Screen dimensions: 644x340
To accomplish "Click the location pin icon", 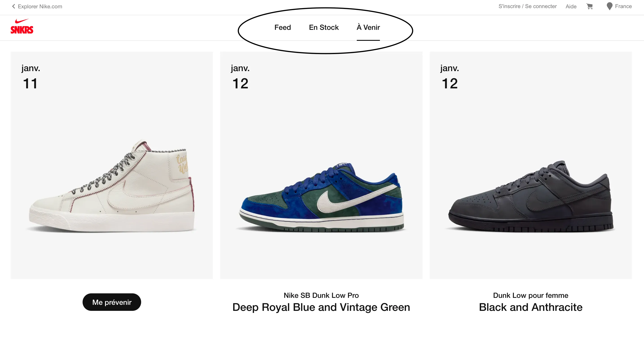I will click(x=609, y=6).
